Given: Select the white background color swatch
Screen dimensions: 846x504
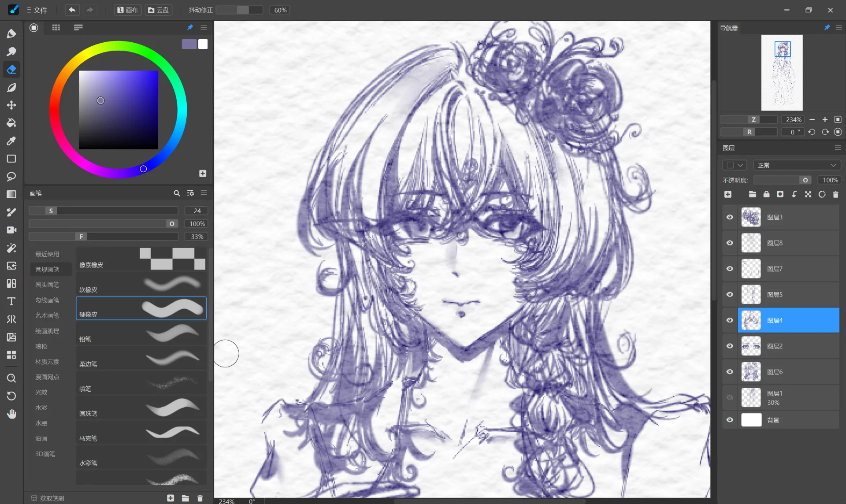Looking at the screenshot, I should [x=203, y=44].
